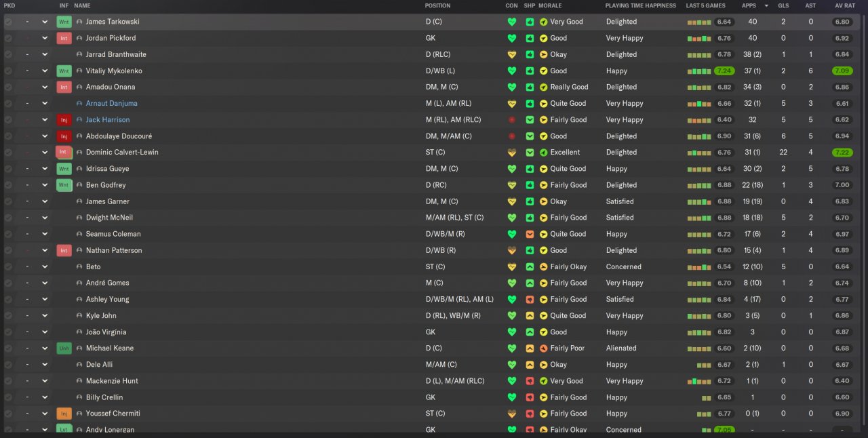Open the selection dropdown chevron for Dele Alli
The image size is (868, 438).
(45, 365)
